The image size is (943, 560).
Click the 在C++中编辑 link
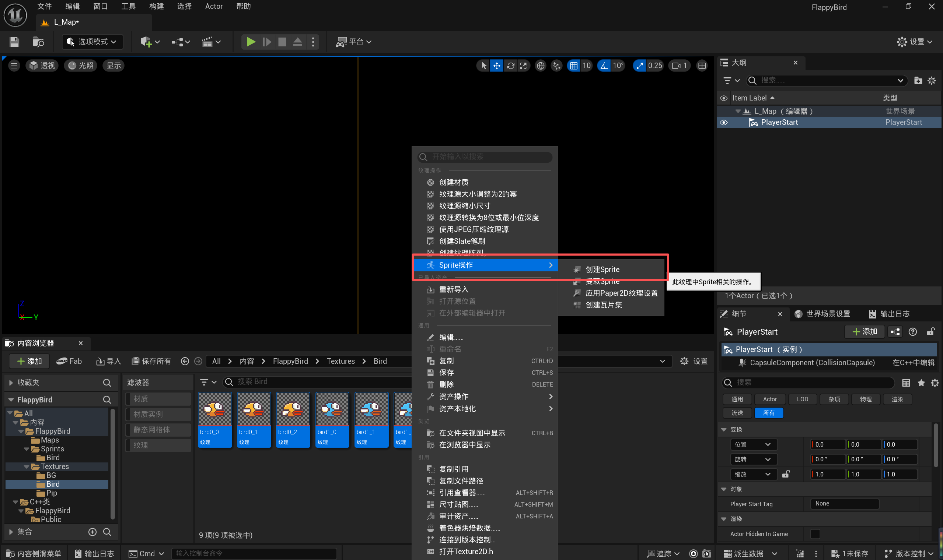[x=913, y=363]
